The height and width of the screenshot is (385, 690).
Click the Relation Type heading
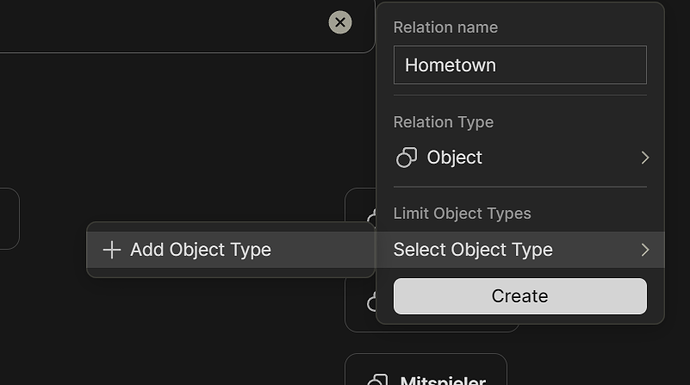pyautogui.click(x=443, y=122)
